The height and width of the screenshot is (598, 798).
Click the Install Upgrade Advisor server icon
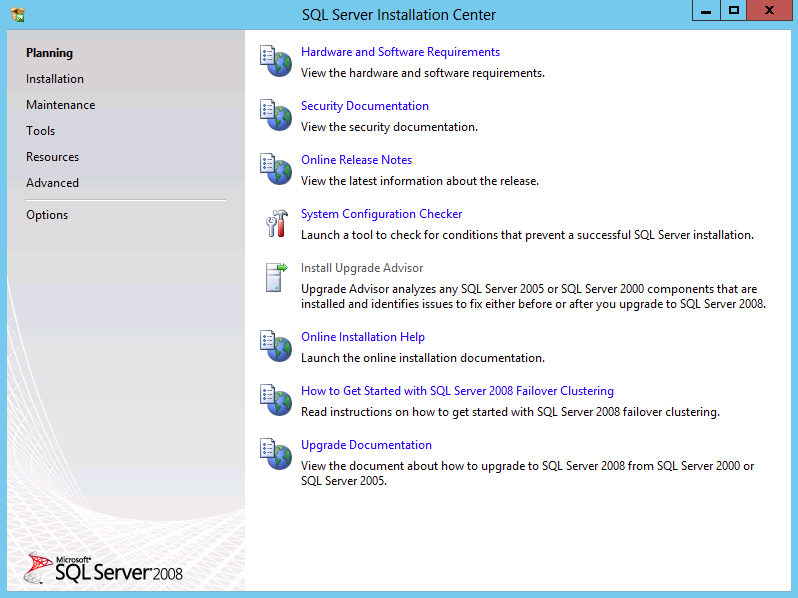(276, 277)
